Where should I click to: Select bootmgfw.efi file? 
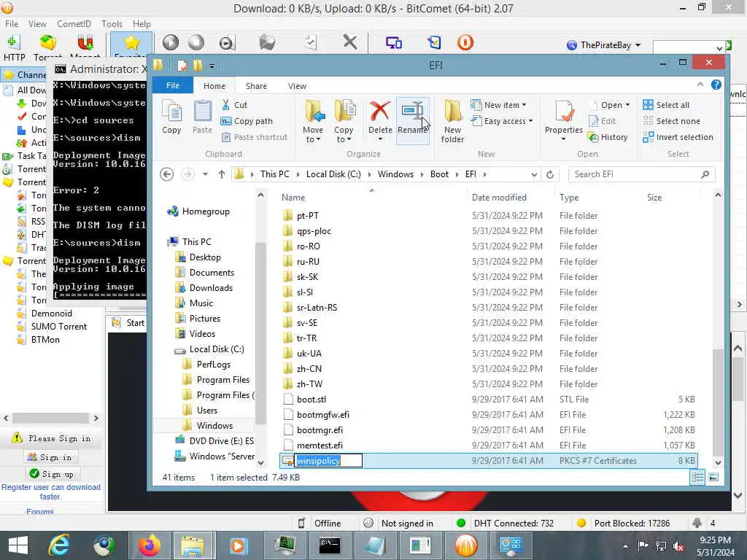[323, 415]
